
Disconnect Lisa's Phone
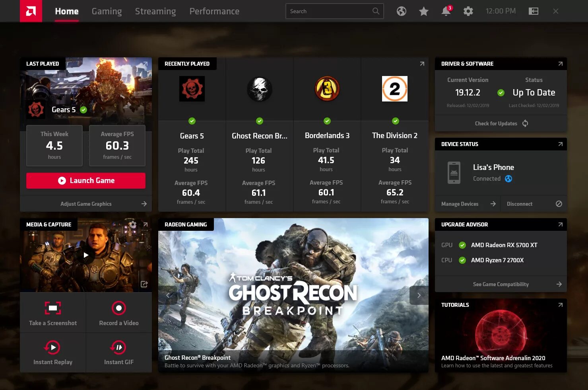pyautogui.click(x=534, y=204)
